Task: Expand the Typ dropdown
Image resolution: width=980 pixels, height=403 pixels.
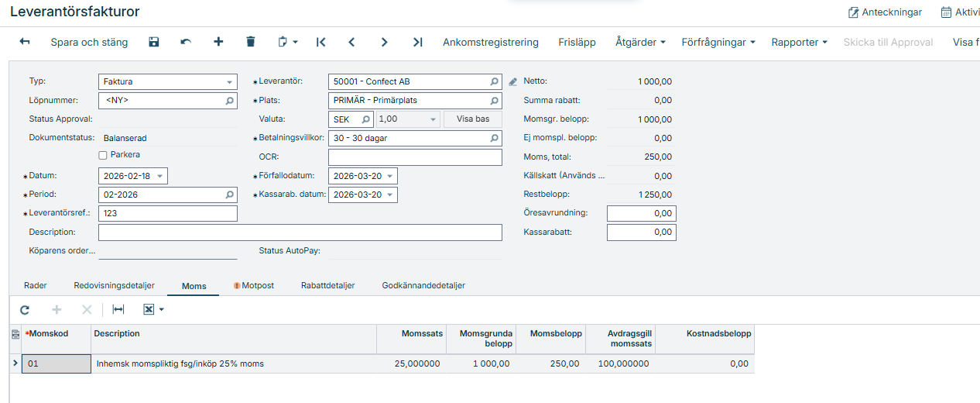Action: coord(230,81)
